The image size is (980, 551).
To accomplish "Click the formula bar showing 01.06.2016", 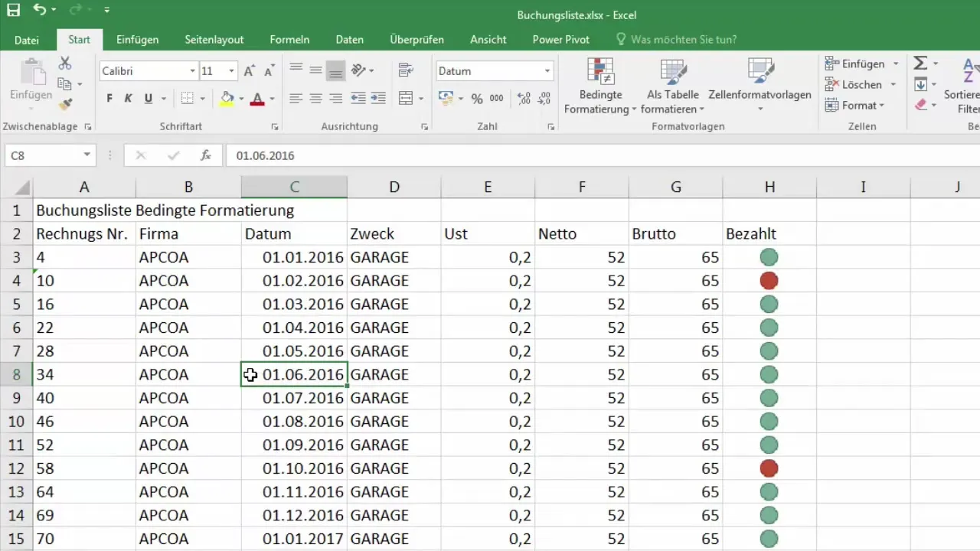I will point(603,155).
